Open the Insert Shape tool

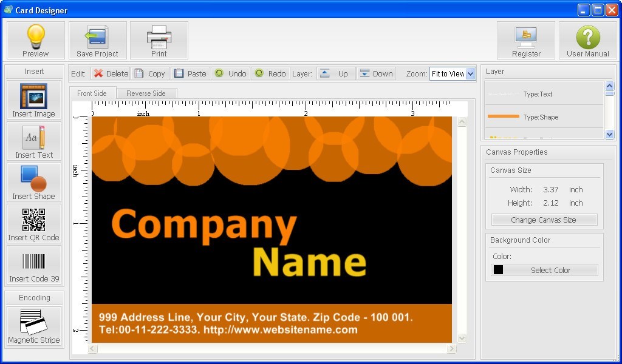click(x=34, y=182)
